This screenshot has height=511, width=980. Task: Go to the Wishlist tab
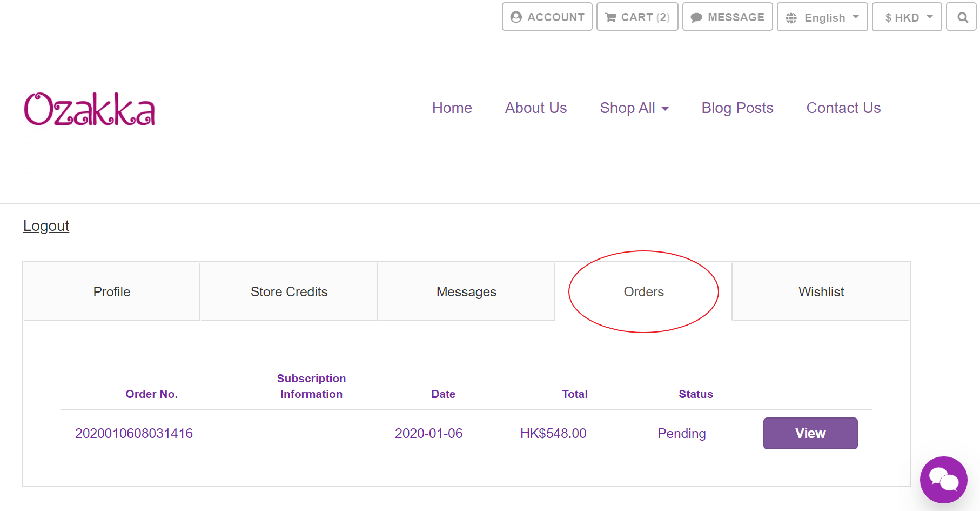click(x=821, y=292)
